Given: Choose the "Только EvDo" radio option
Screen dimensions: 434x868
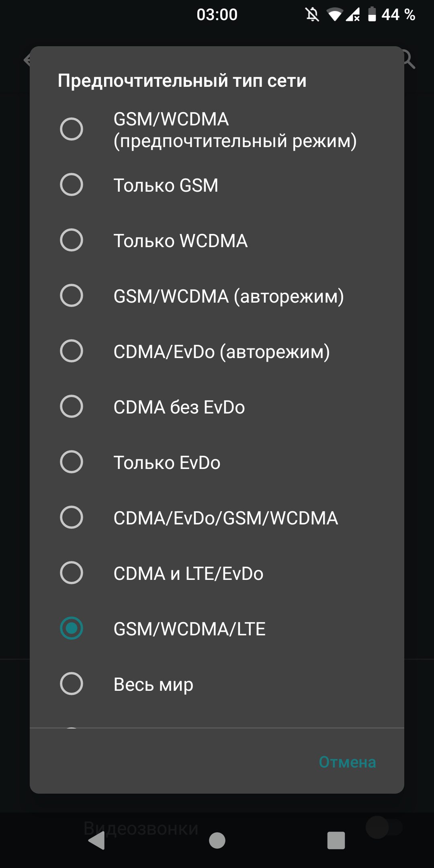Looking at the screenshot, I should pyautogui.click(x=72, y=462).
